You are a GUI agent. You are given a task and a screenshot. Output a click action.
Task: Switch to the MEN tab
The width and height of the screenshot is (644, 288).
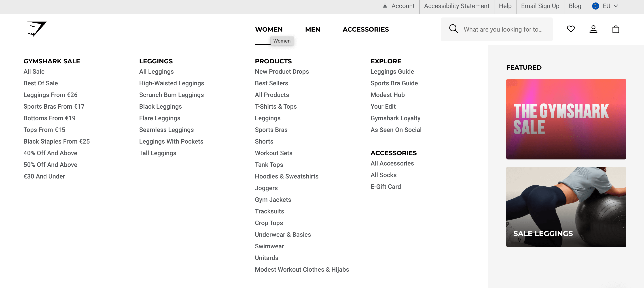coord(313,29)
